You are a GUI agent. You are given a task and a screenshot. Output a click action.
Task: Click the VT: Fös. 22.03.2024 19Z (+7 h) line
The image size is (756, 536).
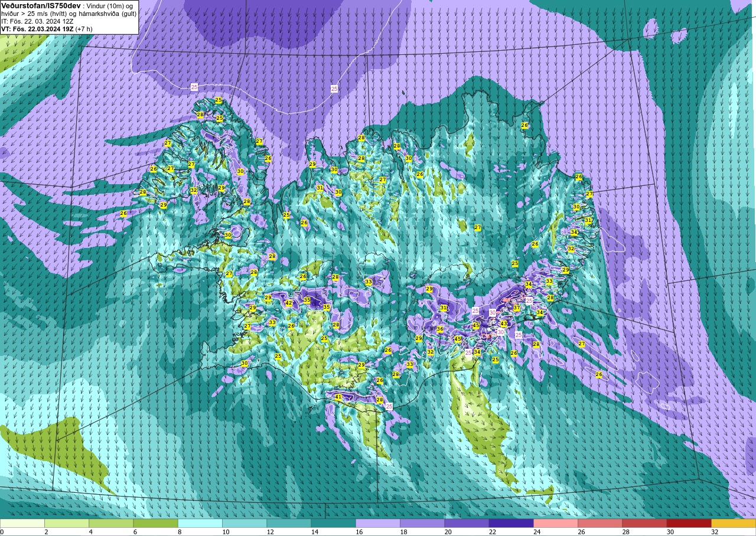pos(47,29)
